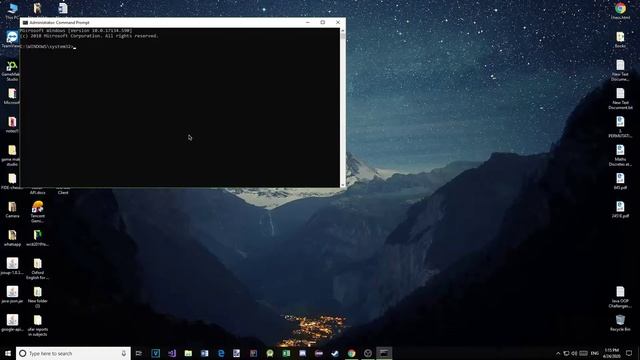Viewport: 640px width, 360px height.
Task: Open the Oxford English desktop file
Action: point(38,269)
